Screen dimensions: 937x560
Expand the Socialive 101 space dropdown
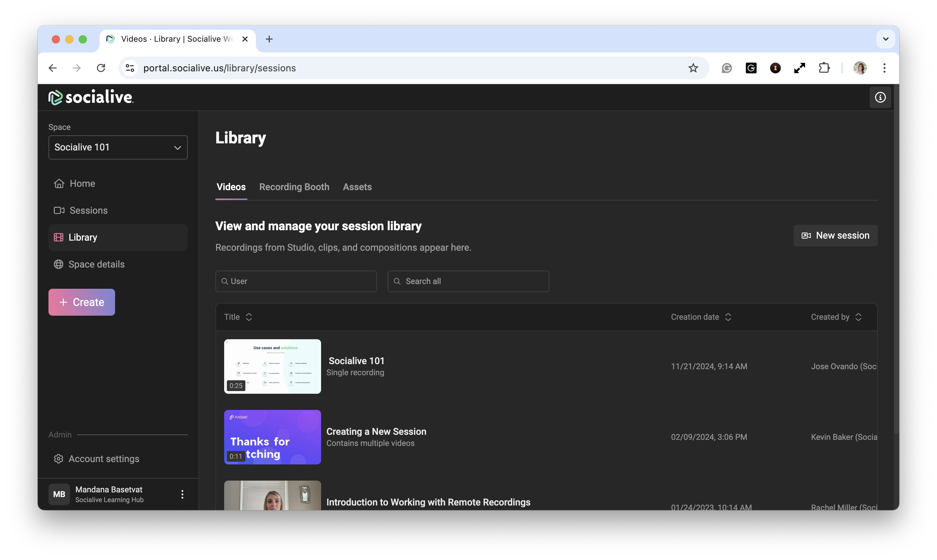pyautogui.click(x=118, y=147)
